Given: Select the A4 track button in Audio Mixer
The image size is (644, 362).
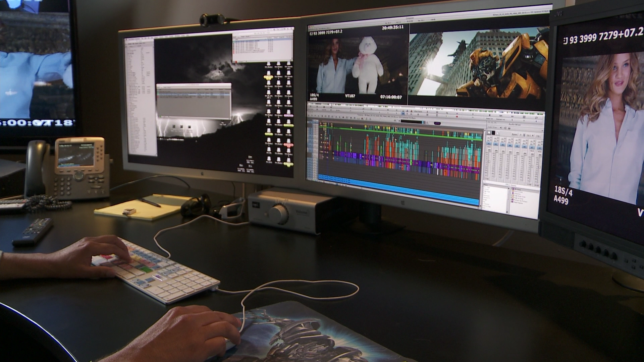Looking at the screenshot, I should [x=510, y=145].
